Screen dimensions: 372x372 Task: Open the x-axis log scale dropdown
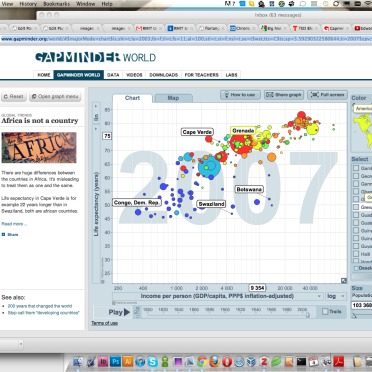(x=335, y=296)
